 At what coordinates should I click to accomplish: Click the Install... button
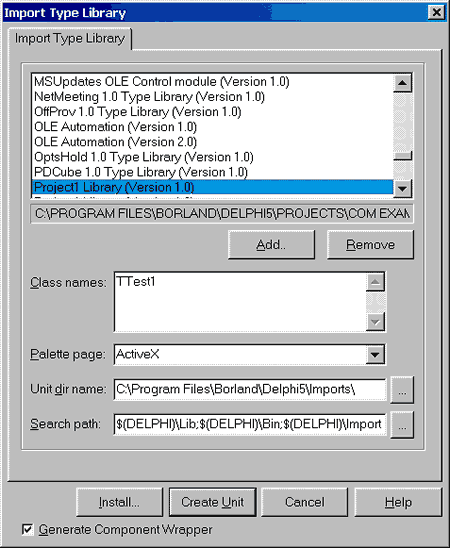click(119, 502)
